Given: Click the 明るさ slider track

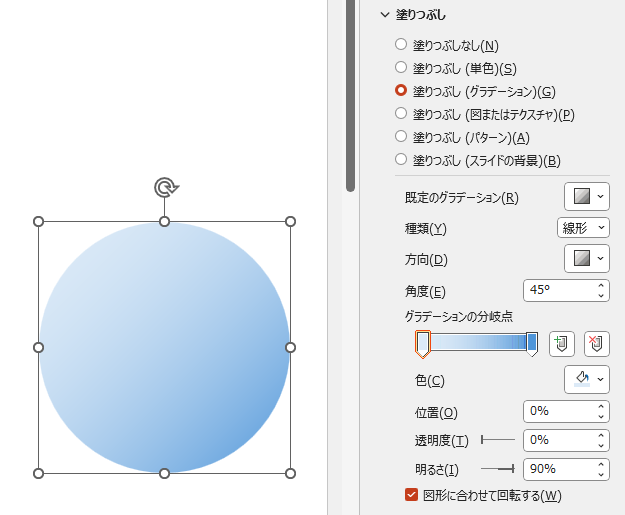Looking at the screenshot, I should 498,469.
